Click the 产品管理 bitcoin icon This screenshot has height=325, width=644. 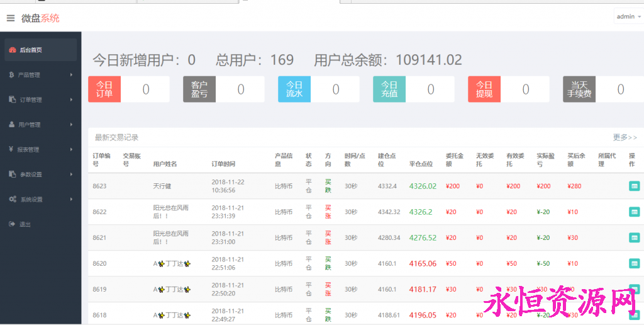12,75
